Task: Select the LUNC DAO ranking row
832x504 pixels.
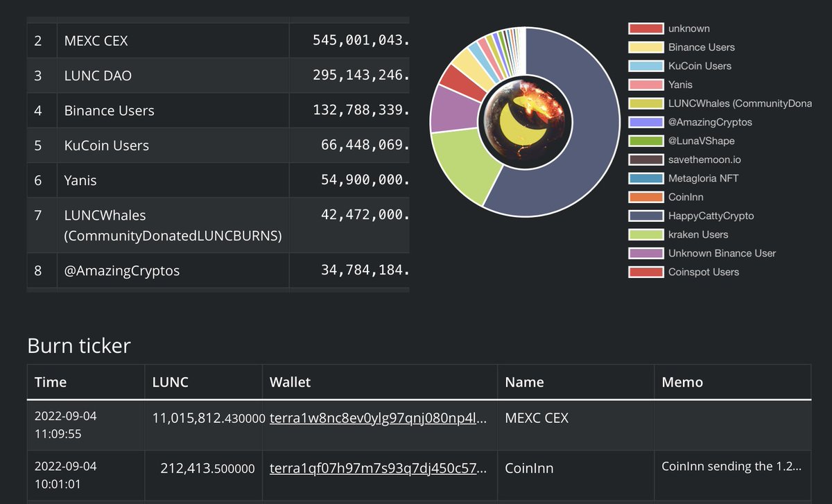Action: pyautogui.click(x=218, y=76)
